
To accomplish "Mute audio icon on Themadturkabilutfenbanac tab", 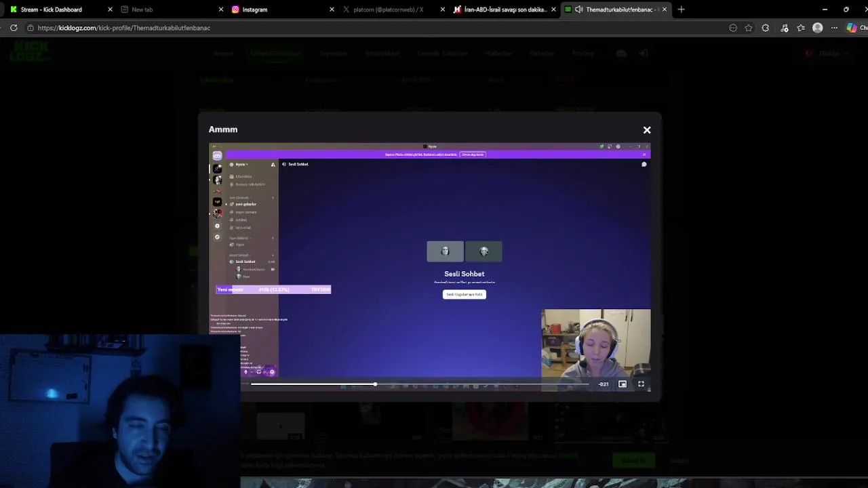I will coord(578,9).
